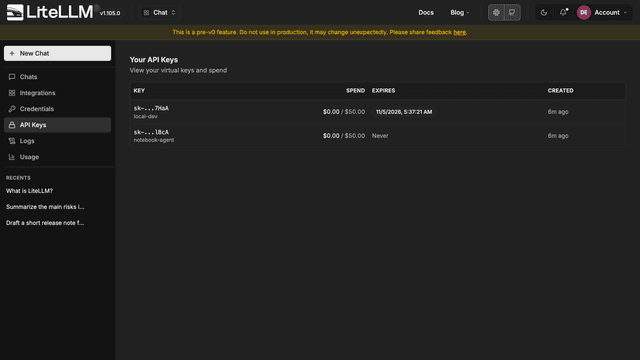Click the Logs scroll icon
The width and height of the screenshot is (640, 360).
pyautogui.click(x=12, y=141)
